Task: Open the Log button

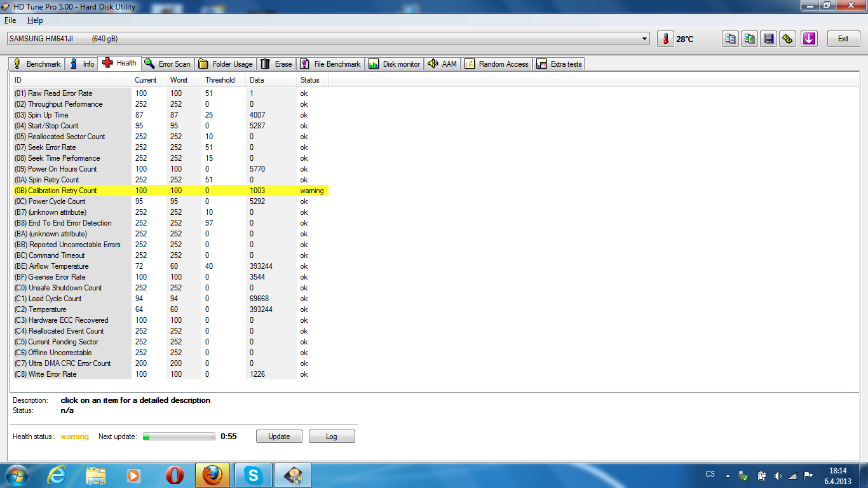Action: pos(332,437)
